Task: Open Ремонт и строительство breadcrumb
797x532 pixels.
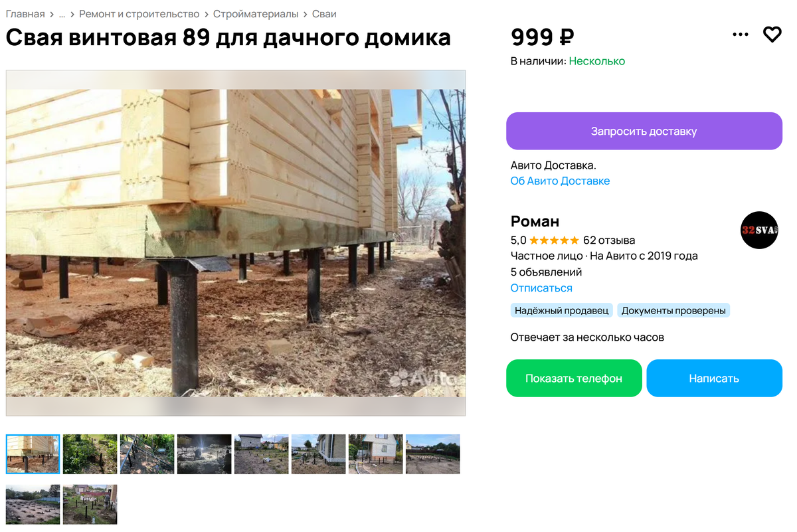Action: point(139,14)
